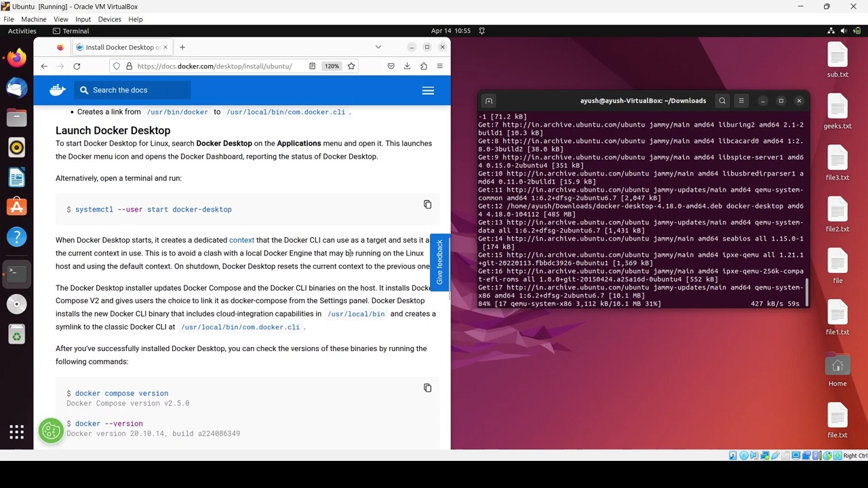
Task: View site security padlock info
Action: point(129,66)
